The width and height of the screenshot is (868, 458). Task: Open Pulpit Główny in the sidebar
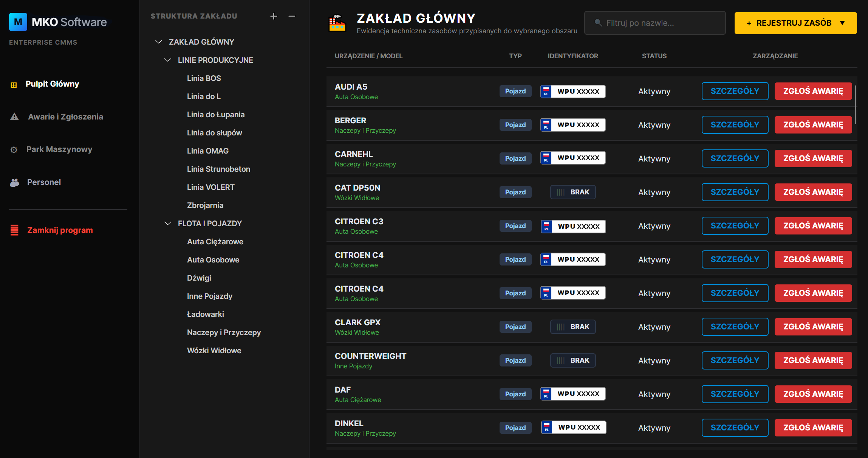pyautogui.click(x=52, y=84)
